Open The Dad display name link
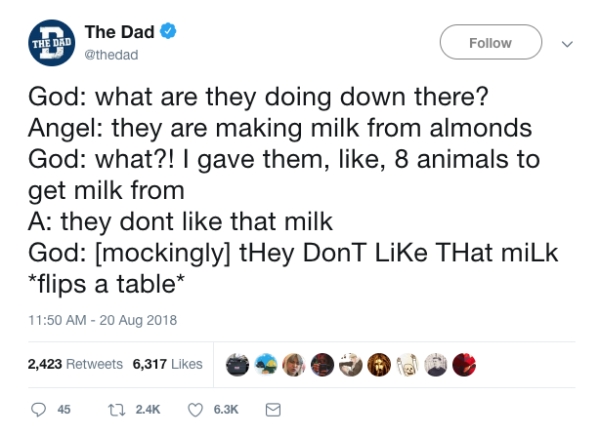This screenshot has height=436, width=600. (121, 33)
